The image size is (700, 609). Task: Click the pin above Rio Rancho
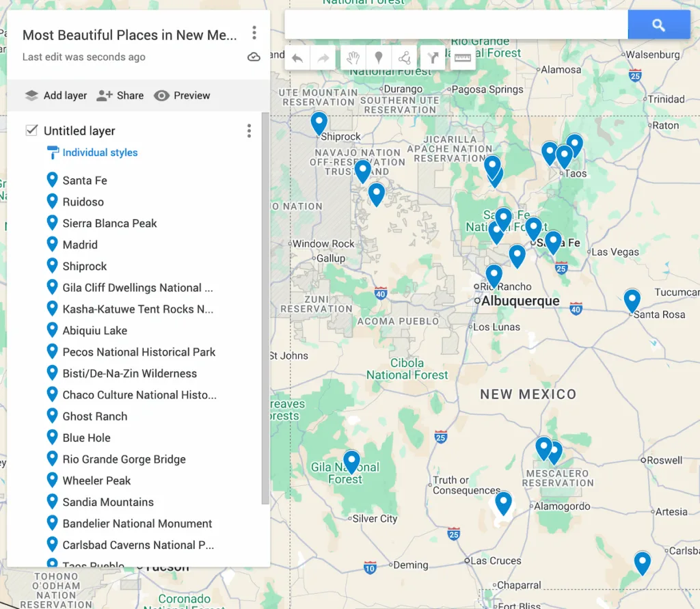click(x=494, y=275)
